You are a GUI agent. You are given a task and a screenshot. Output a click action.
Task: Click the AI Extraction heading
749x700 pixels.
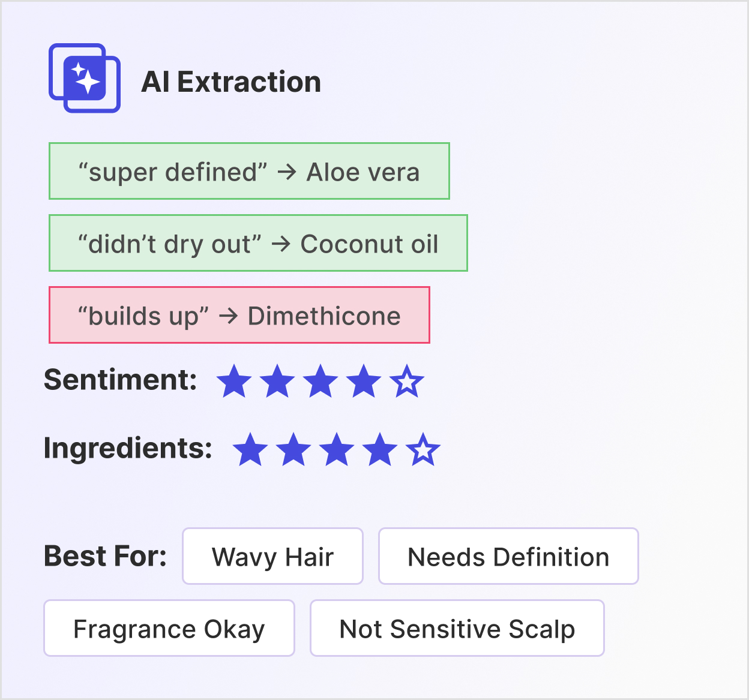pyautogui.click(x=231, y=82)
